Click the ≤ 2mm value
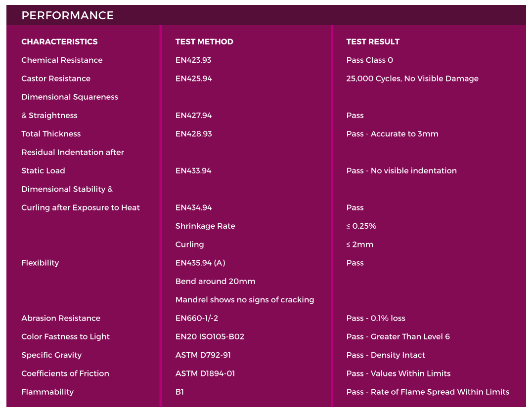The image size is (532, 412). [x=359, y=245]
